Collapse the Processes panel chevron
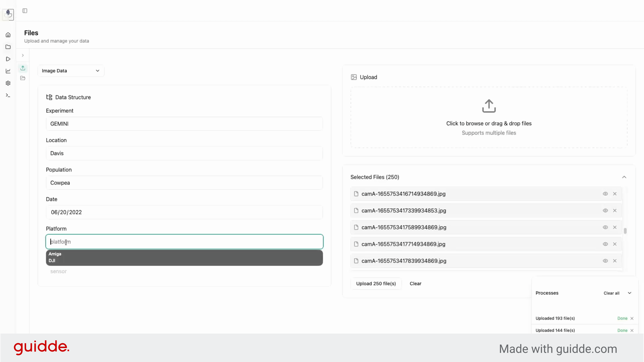Screen dimensions: 644x362 point(630,293)
